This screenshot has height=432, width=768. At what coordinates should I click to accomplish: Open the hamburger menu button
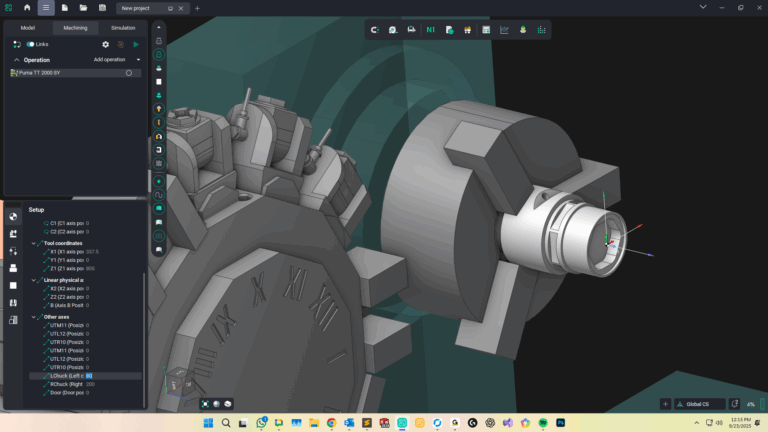click(46, 8)
